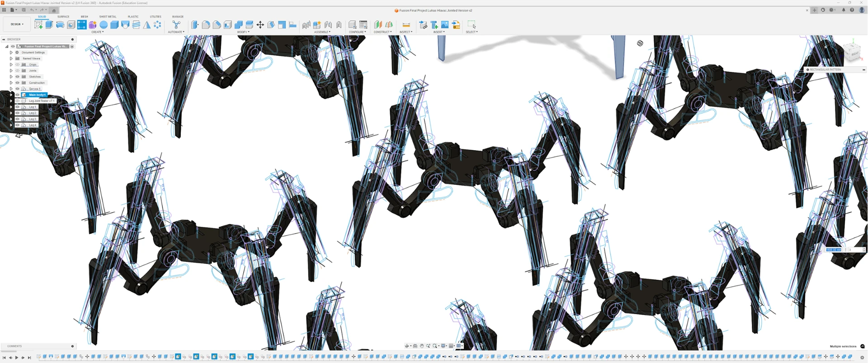The image size is (868, 363).
Task: Toggle visibility of the Sketches folder
Action: click(18, 77)
